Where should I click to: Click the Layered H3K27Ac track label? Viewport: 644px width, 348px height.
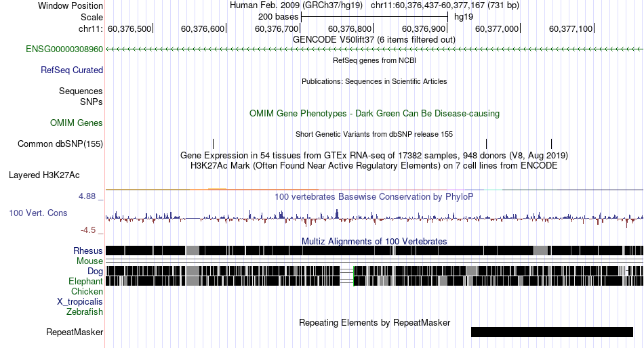coord(44,175)
